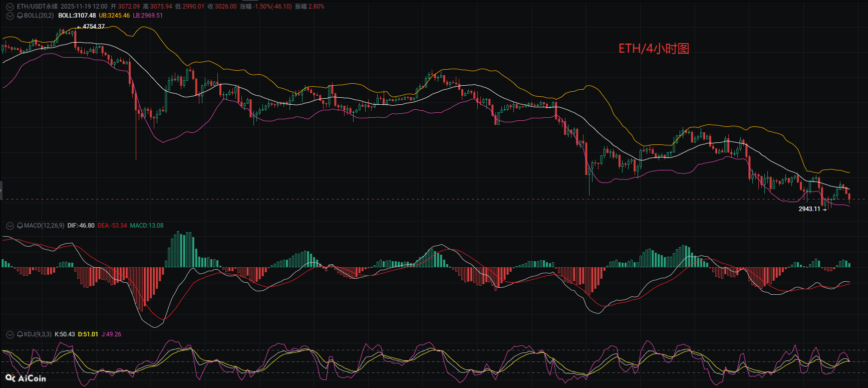
Task: Click the red ETH/4小时图 chart annotation
Action: pyautogui.click(x=654, y=49)
